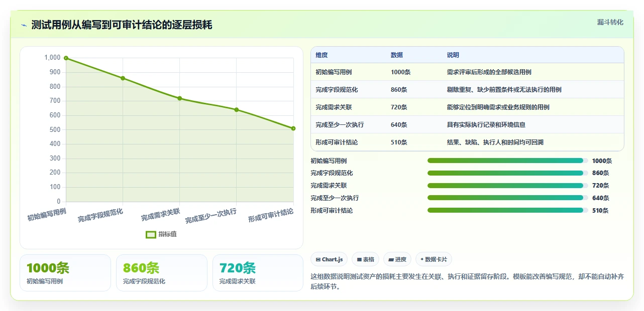Click the 漏斗转化 badge in the header
Screen dimensions: 644x311
[x=610, y=22]
